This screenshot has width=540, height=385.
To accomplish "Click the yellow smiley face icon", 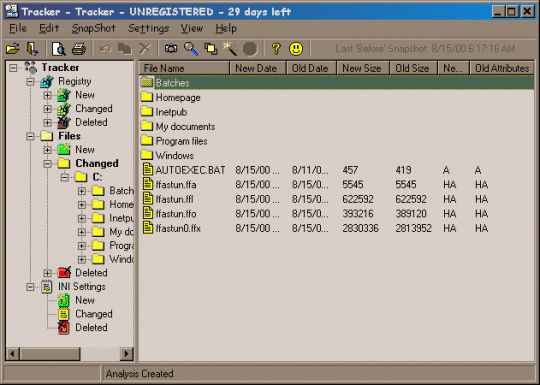I will (296, 49).
